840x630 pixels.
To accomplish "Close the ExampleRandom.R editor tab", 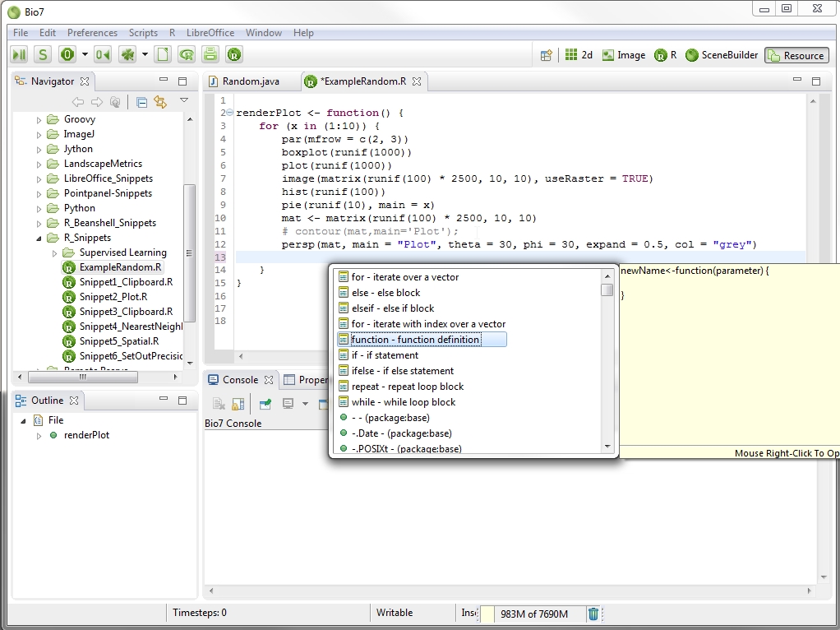I will tap(417, 81).
